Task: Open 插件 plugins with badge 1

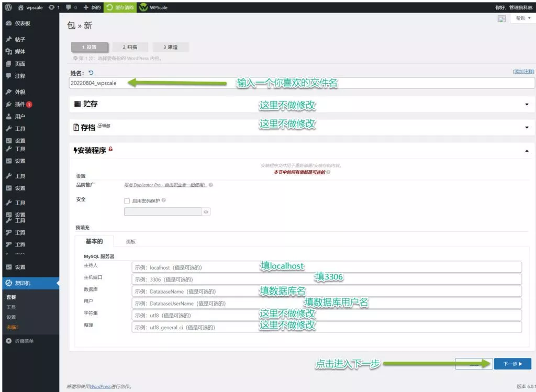Action: pyautogui.click(x=19, y=104)
